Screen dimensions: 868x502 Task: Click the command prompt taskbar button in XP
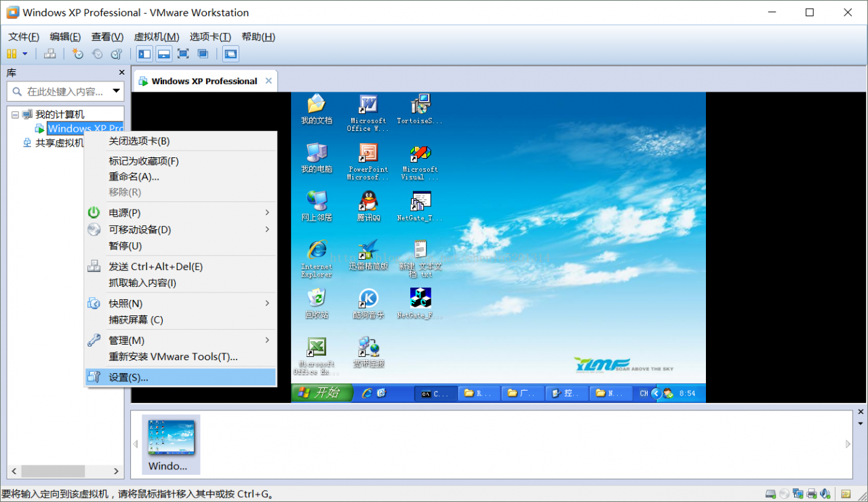point(435,393)
